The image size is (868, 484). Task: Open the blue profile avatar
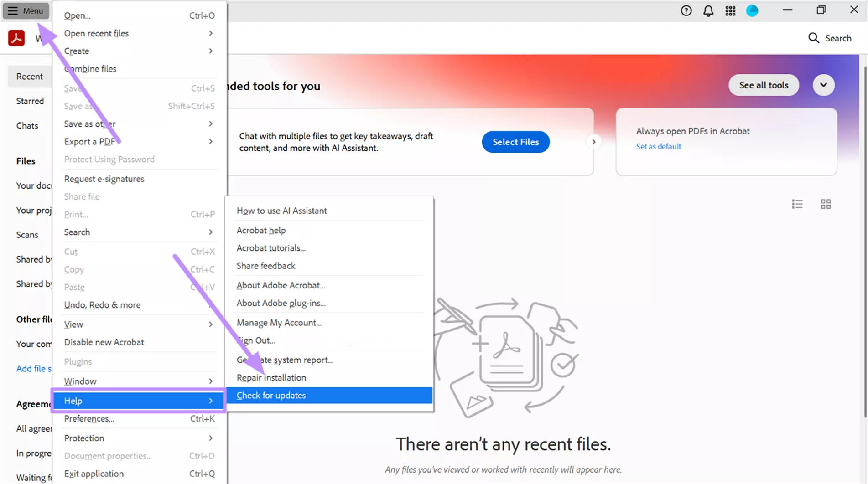coord(752,10)
